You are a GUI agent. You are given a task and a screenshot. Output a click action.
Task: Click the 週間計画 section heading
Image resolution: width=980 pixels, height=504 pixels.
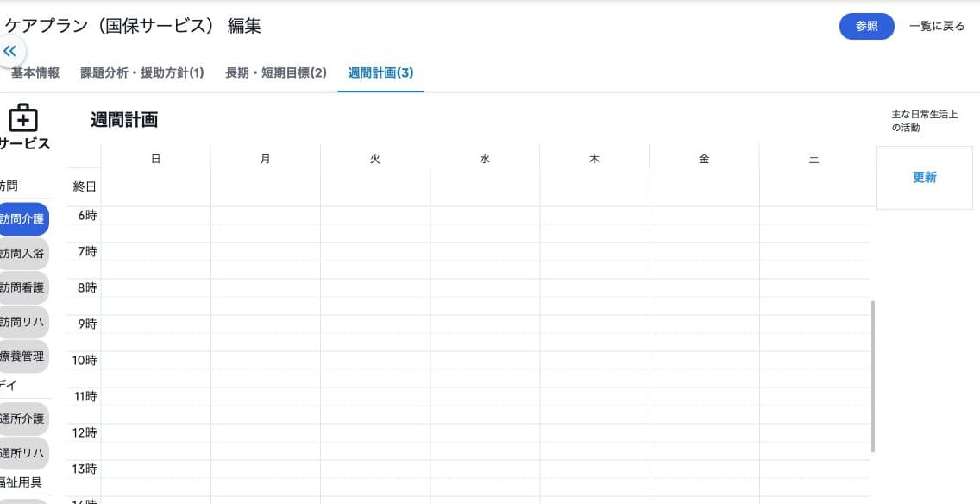[123, 120]
